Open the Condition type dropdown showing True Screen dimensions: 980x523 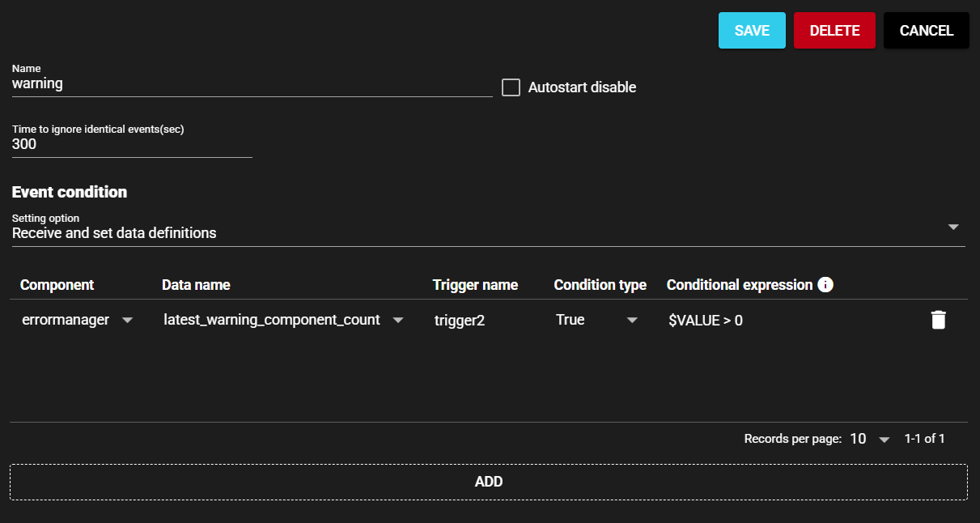[597, 320]
